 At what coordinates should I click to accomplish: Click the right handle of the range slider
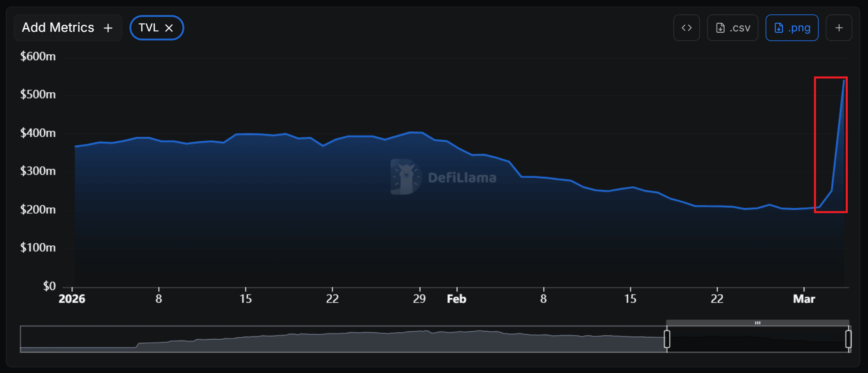848,339
